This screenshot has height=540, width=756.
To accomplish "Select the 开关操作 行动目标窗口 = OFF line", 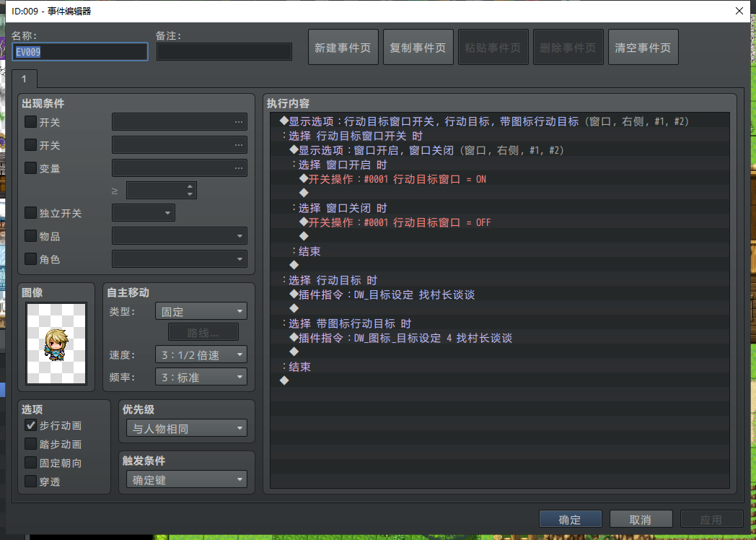I will coord(500,222).
